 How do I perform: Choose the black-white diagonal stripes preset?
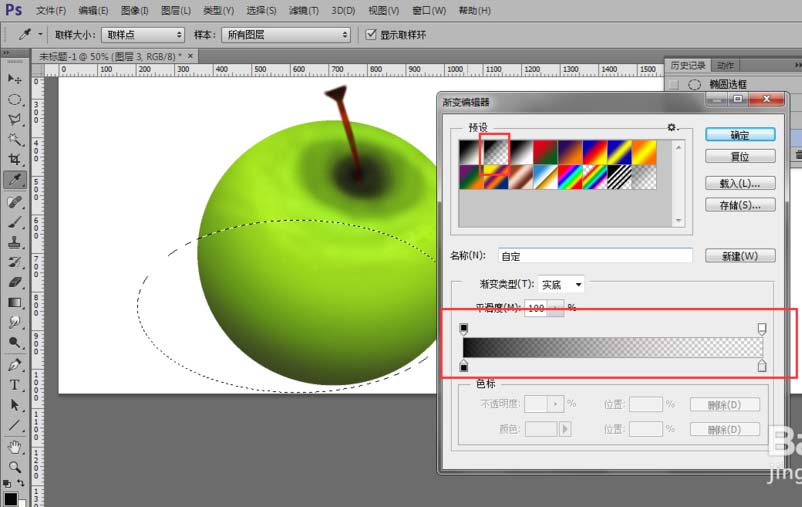[618, 177]
